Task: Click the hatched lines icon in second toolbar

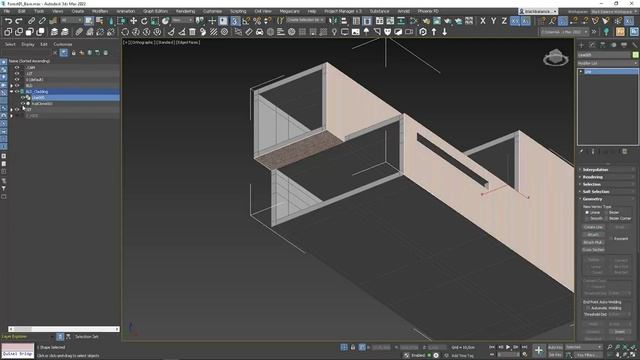Action: pos(213,32)
